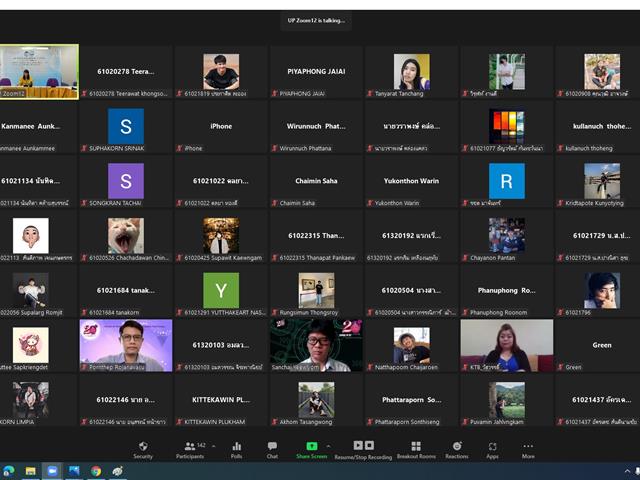Expand the caret next to Participants count
The image size is (640, 480).
pos(213,446)
